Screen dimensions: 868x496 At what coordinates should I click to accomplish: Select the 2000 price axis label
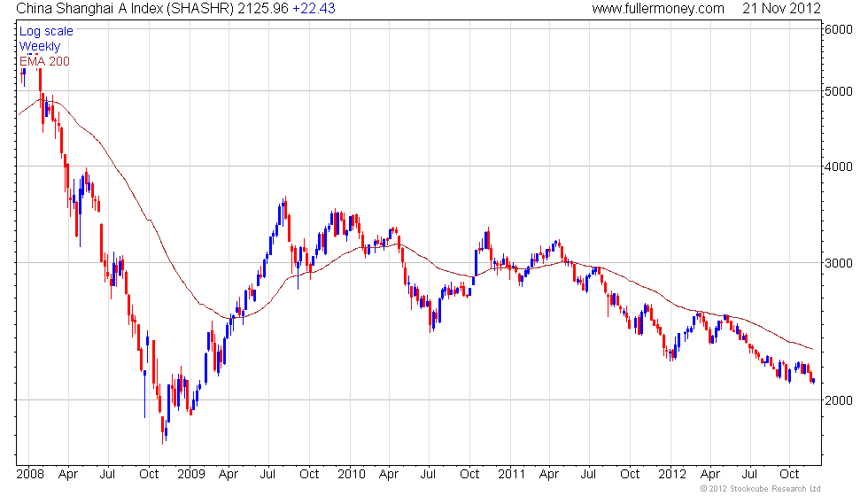point(839,400)
